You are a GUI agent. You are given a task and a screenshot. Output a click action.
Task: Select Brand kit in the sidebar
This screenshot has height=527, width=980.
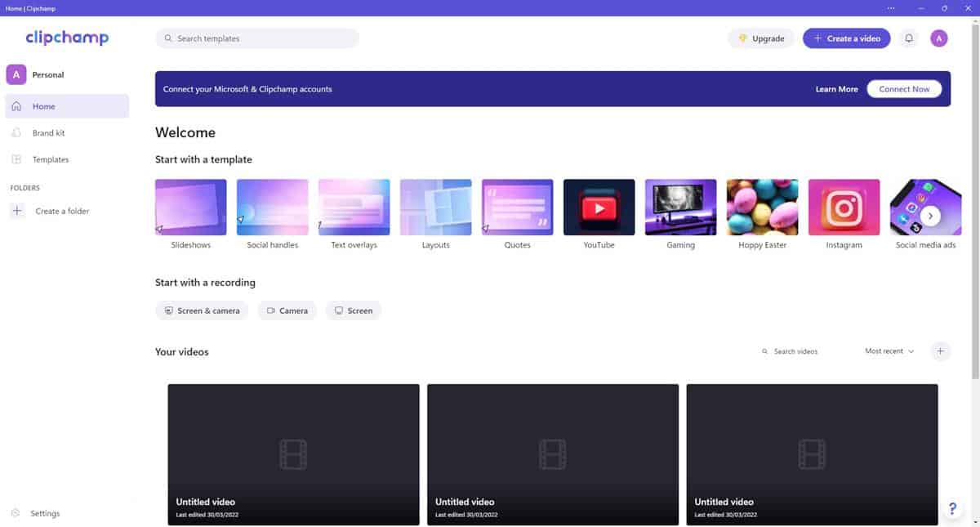point(48,133)
